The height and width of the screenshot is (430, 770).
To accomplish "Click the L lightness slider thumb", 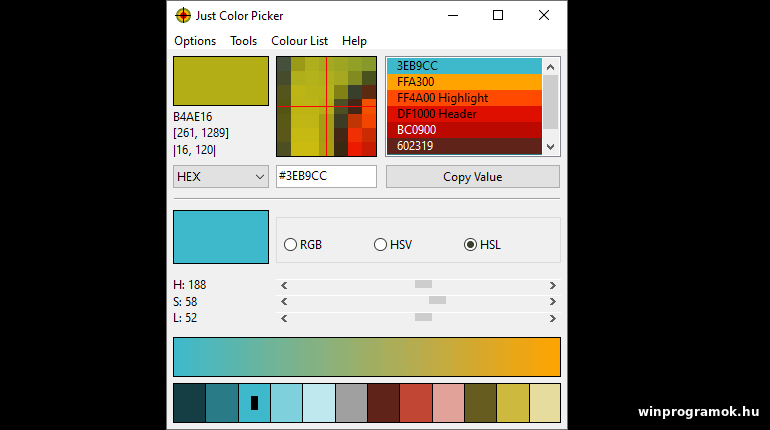I will tap(423, 317).
